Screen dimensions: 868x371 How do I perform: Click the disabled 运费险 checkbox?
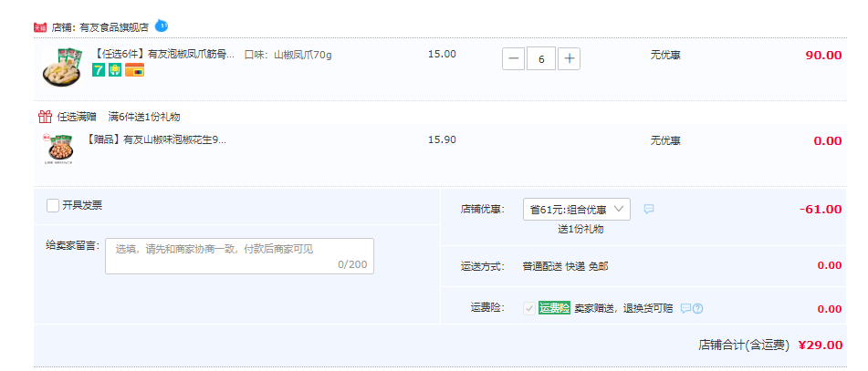(529, 308)
